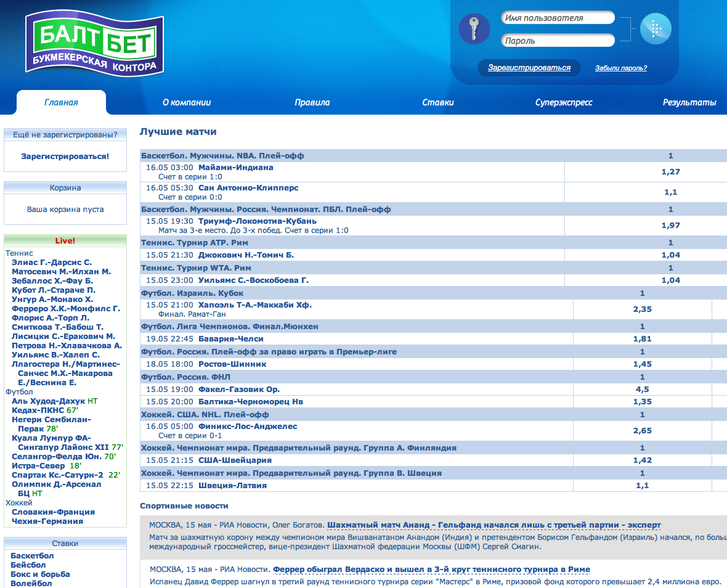Click the Live! panel header
Screen dimensions: 727x588
(x=65, y=240)
